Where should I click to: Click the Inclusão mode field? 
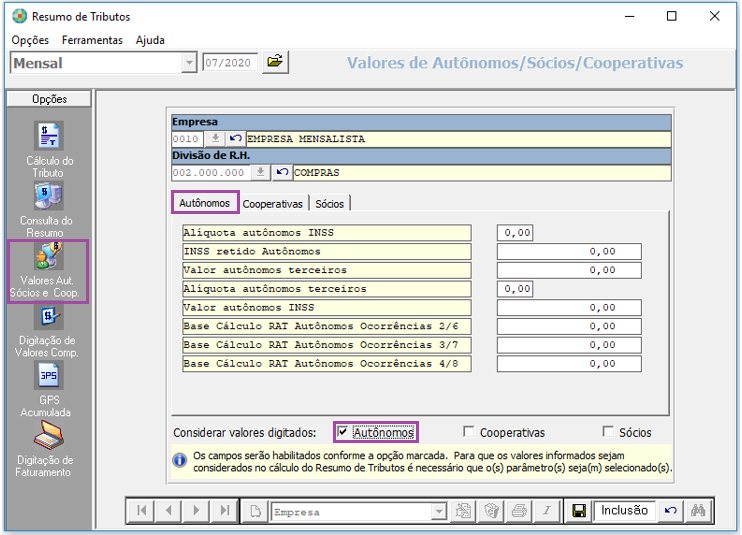624,510
